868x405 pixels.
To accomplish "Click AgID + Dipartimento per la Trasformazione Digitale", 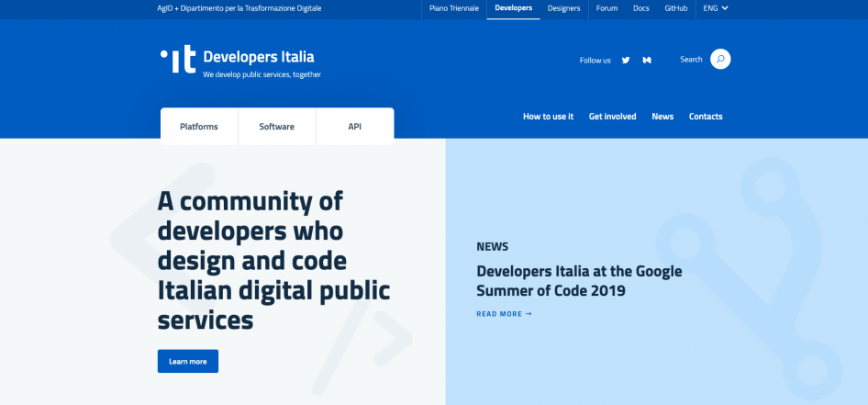I will click(239, 8).
